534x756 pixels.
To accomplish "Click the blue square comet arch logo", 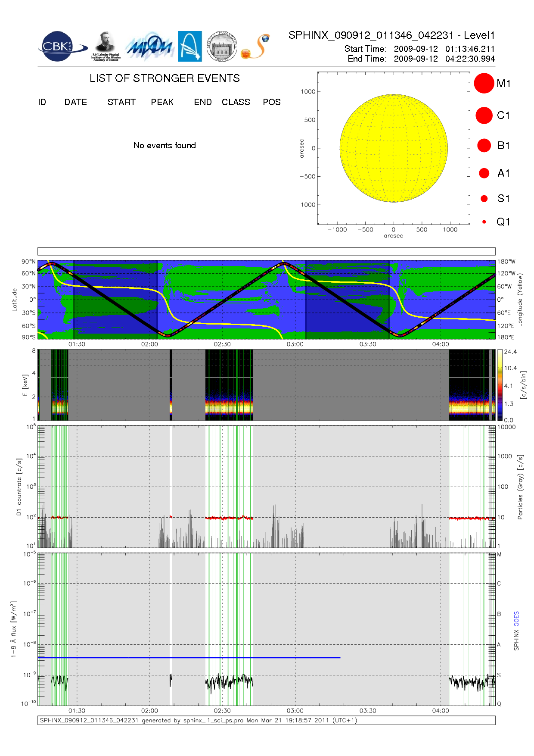I will [190, 46].
